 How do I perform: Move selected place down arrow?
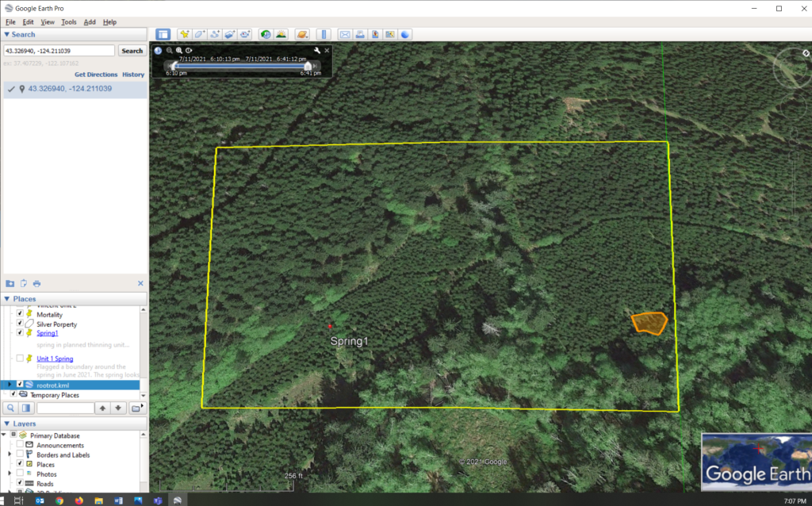118,408
